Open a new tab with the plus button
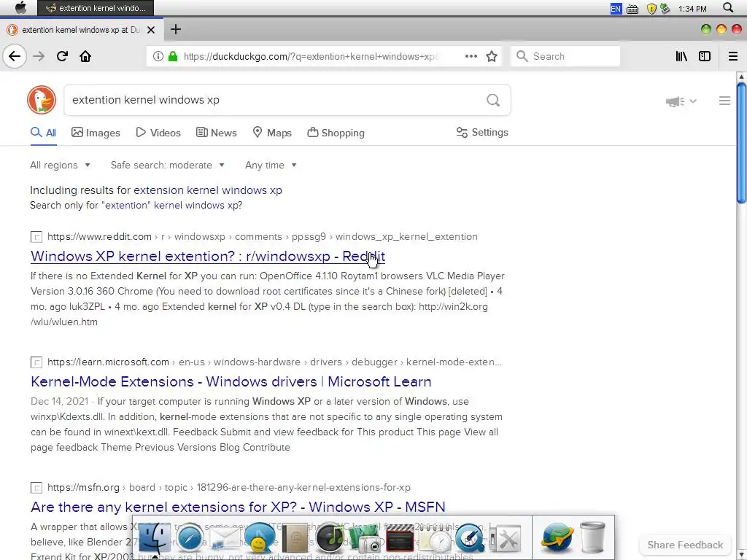The height and width of the screenshot is (560, 747). point(176,29)
